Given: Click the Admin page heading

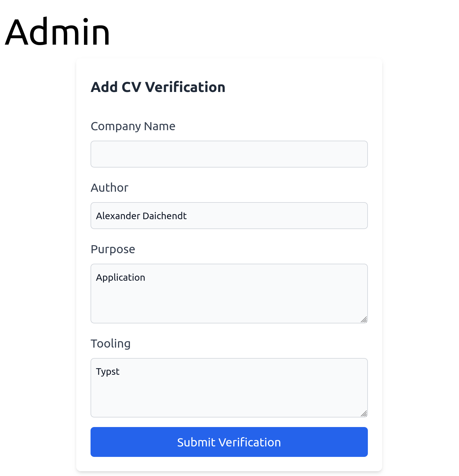Looking at the screenshot, I should 57,32.
